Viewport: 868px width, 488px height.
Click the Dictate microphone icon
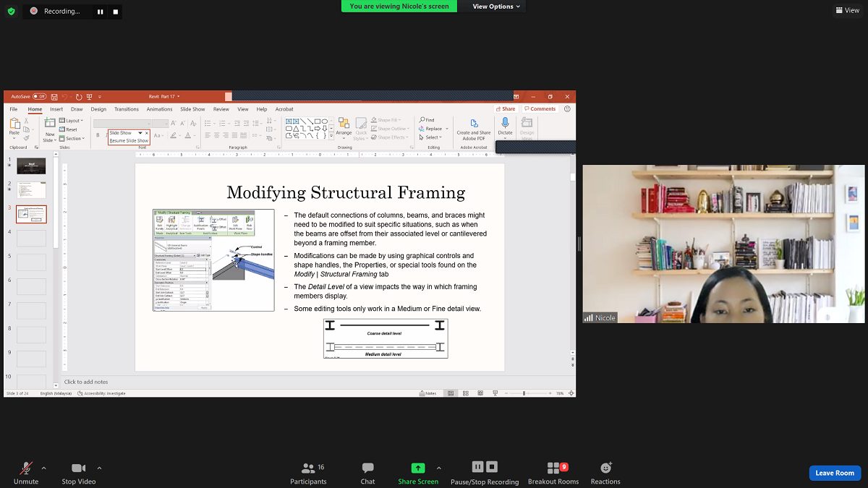tap(505, 123)
